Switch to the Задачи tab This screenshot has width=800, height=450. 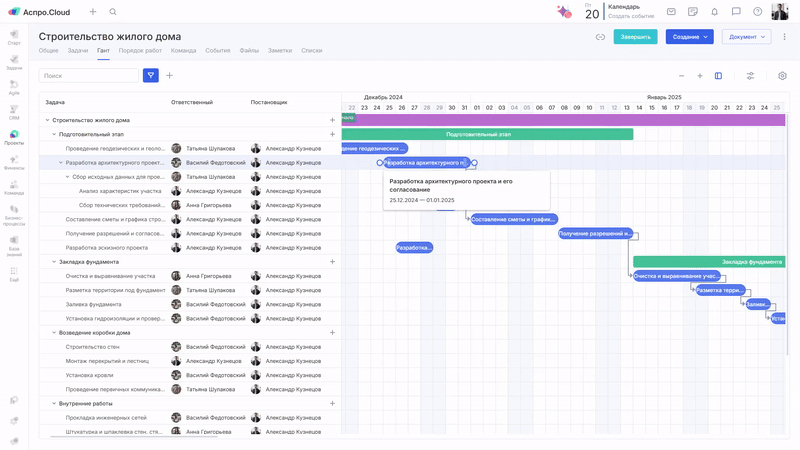coord(77,50)
